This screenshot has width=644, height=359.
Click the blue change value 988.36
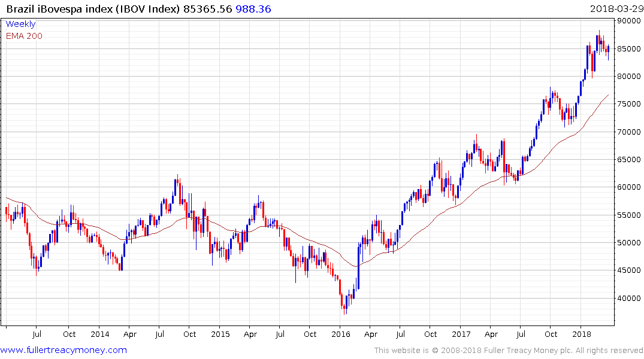[x=253, y=9]
